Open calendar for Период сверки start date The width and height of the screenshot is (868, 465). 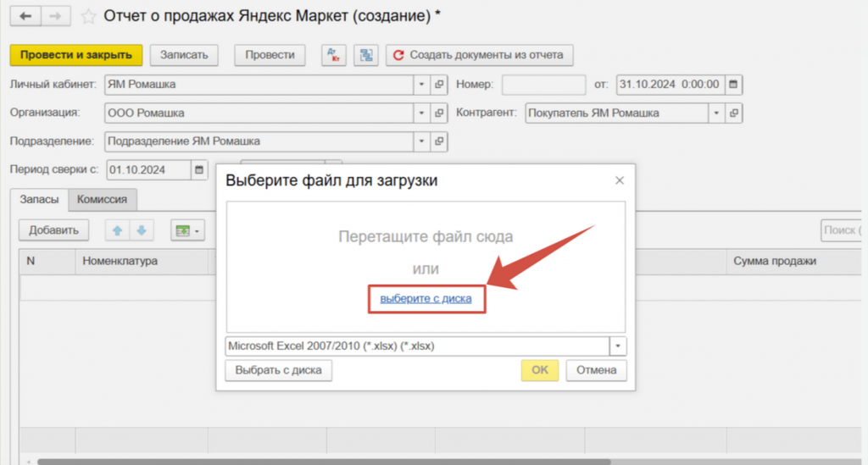pyautogui.click(x=199, y=169)
